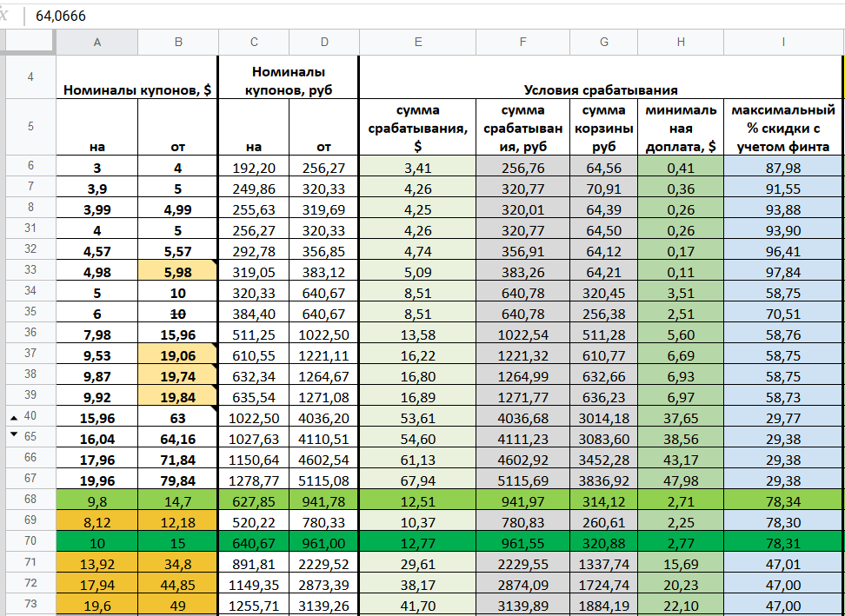Image resolution: width=845 pixels, height=616 pixels.
Task: Expand hidden rows with down arrow at row 65
Action: coord(15,435)
